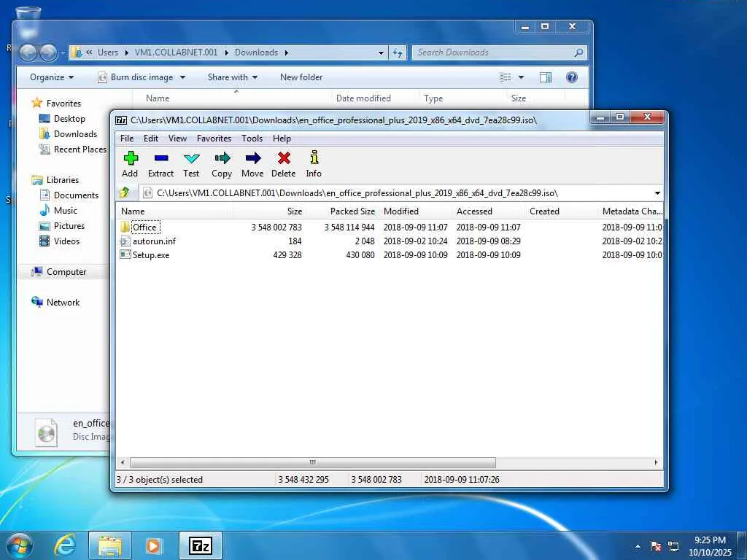The height and width of the screenshot is (560, 747).
Task: Click New folder in Explorer toolbar
Action: click(x=301, y=77)
